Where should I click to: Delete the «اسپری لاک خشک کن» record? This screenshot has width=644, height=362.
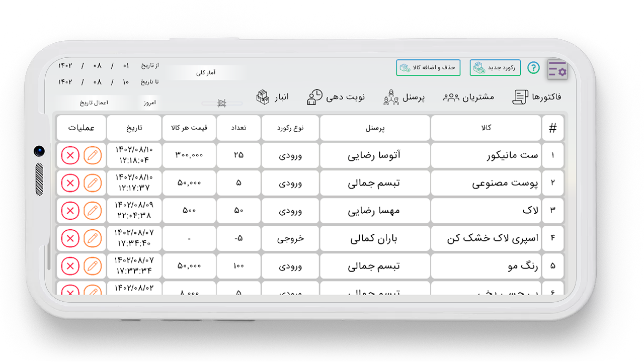click(70, 238)
